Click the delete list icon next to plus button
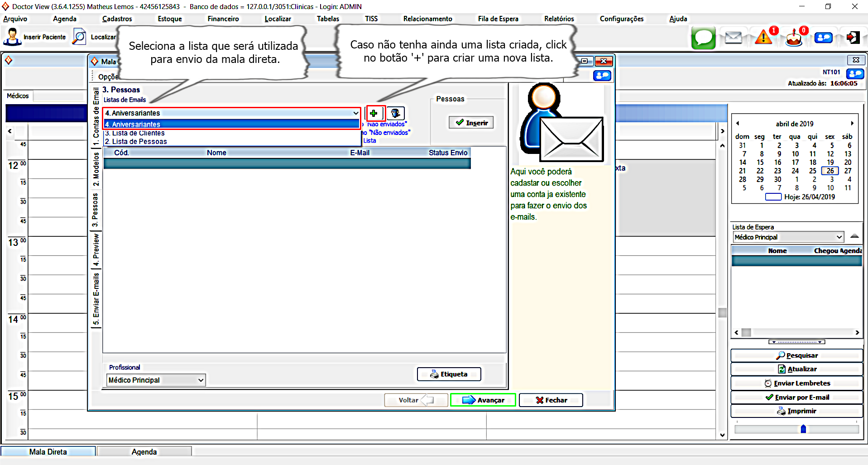Viewport: 868px width, 465px height. tap(395, 113)
